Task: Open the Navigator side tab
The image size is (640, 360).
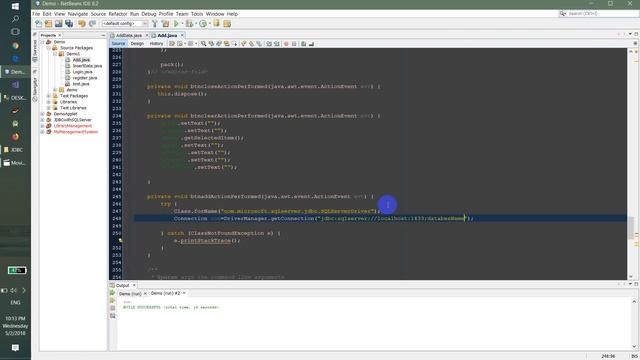Action: (35, 88)
